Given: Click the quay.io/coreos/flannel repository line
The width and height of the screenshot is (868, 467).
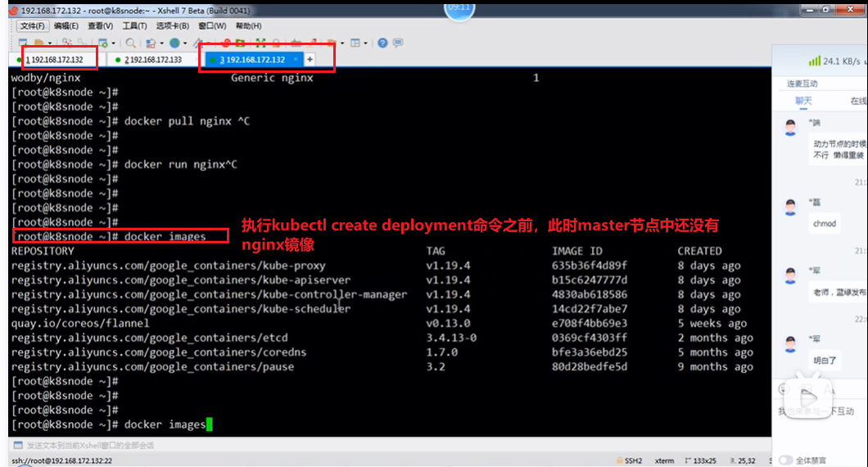Looking at the screenshot, I should (x=80, y=323).
